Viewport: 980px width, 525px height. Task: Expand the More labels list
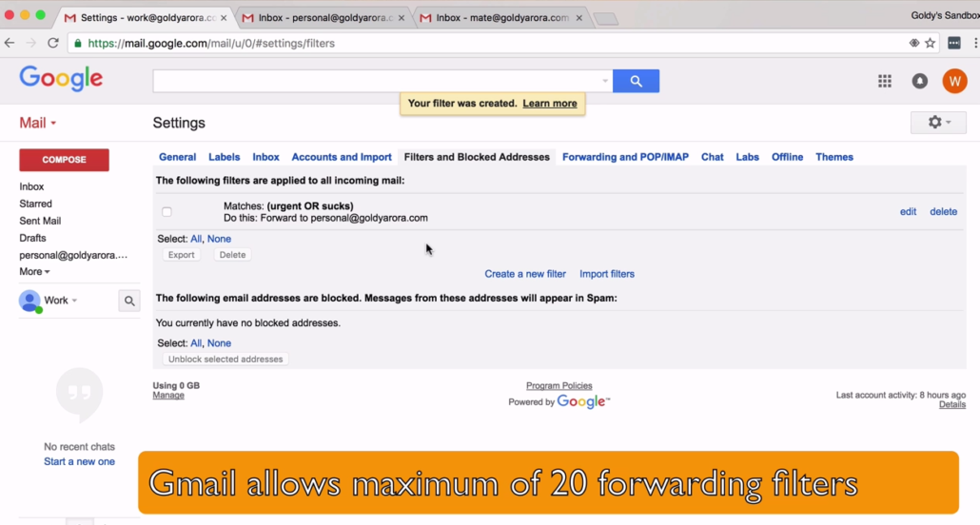34,271
